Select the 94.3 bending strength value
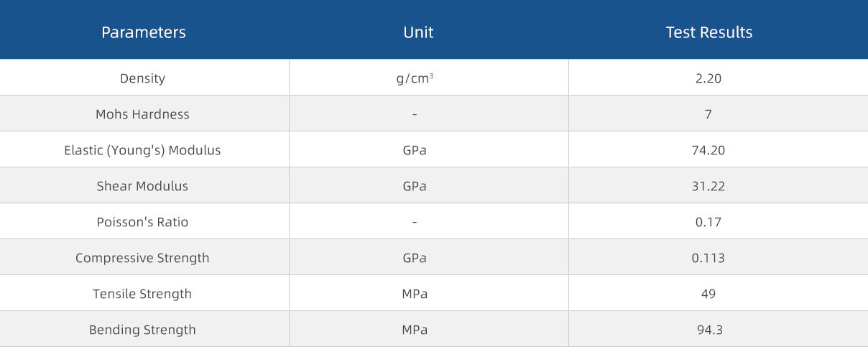 [708, 330]
